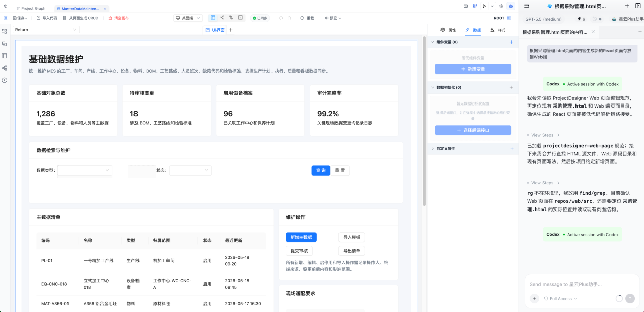Select the code console view mode icon
The height and width of the screenshot is (312, 644).
240,18
